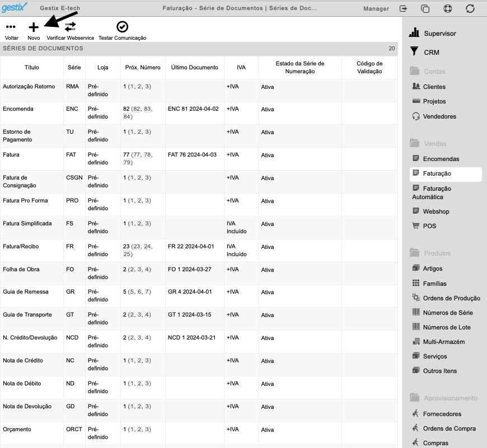
Task: Expand the Vendas folder section
Action: click(x=428, y=144)
